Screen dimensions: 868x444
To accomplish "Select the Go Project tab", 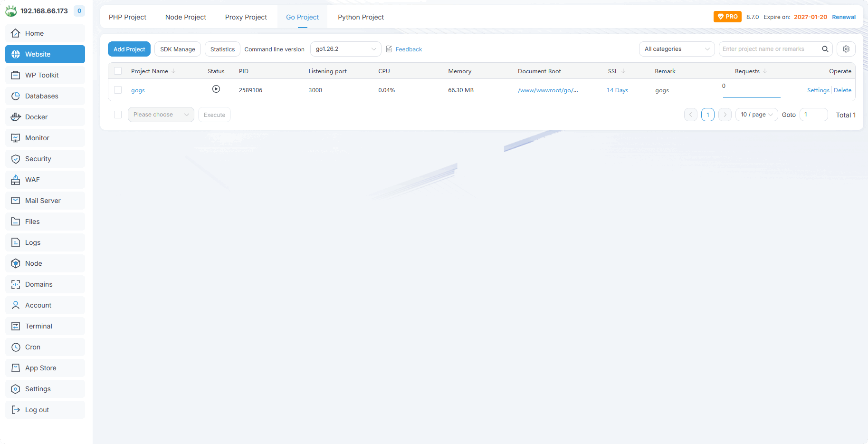I will click(302, 17).
